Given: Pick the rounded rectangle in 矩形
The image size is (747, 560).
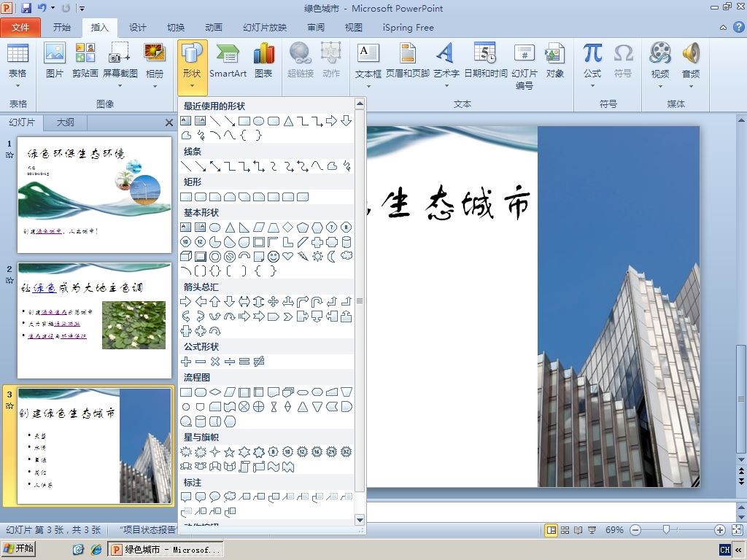Looking at the screenshot, I should point(201,197).
